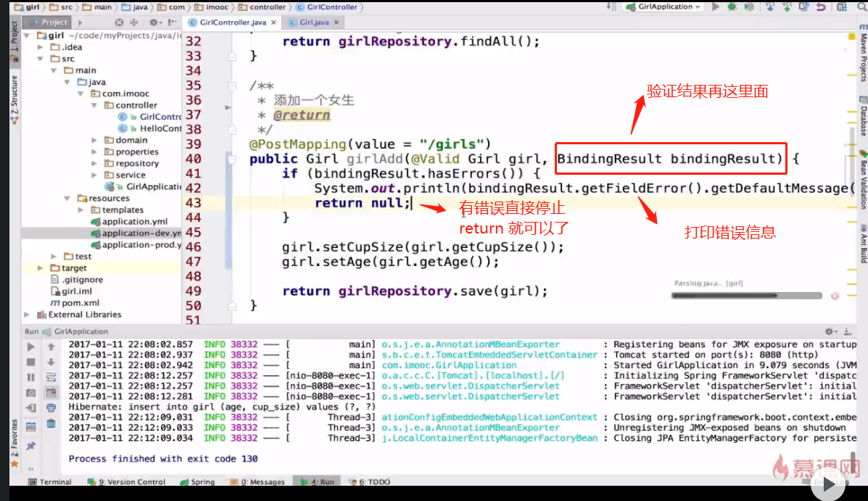Run with coverage from the top toolbar
Viewport: 868px width, 501px height.
(x=749, y=7)
